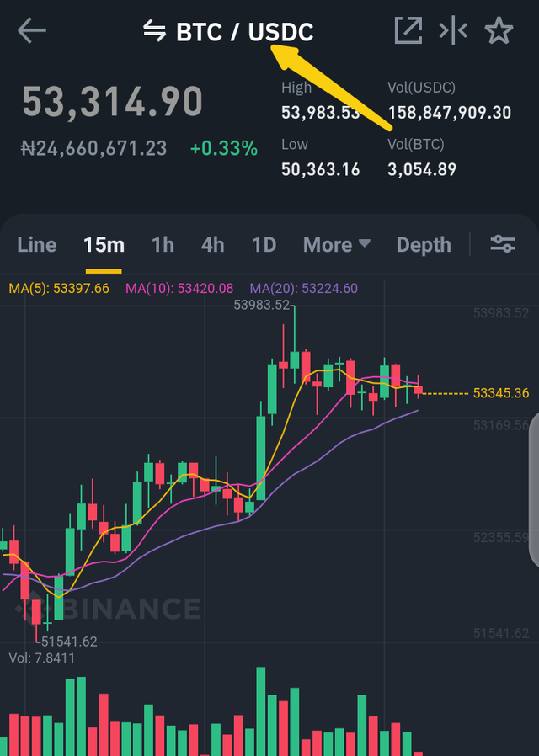Tap the swap pair icon beside BTC
The image size is (539, 756).
click(x=154, y=32)
